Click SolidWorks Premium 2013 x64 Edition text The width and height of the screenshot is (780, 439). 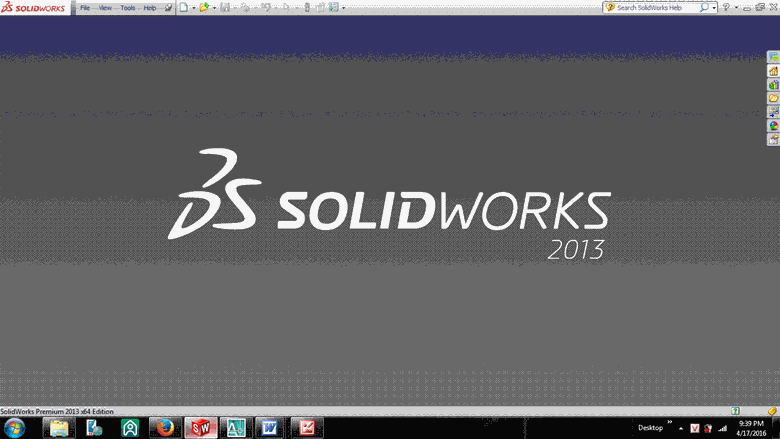pos(57,411)
